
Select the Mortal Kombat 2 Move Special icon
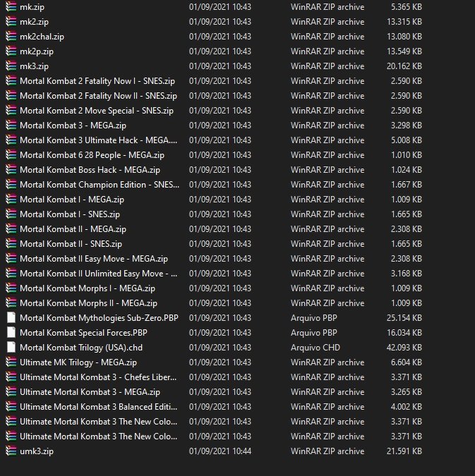[11, 111]
